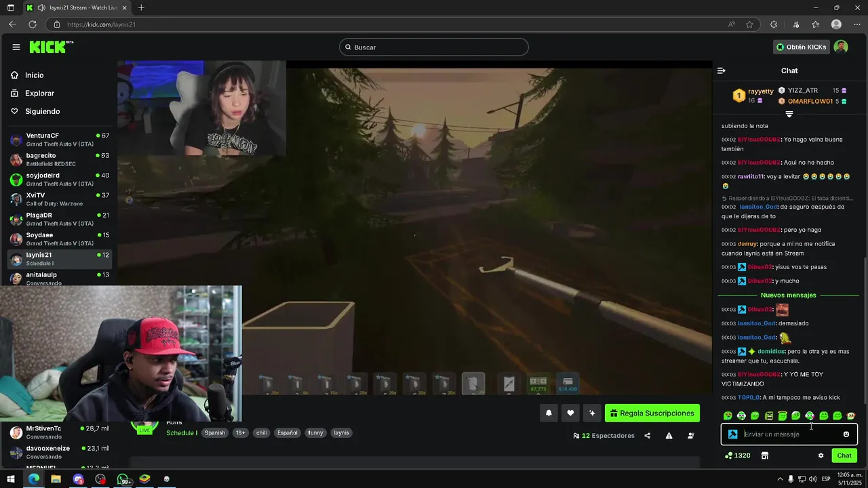
Task: Open chat settings gear
Action: pos(821,455)
